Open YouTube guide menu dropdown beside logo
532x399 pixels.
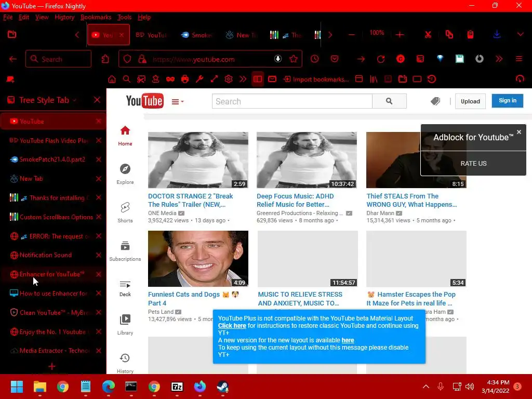coord(178,101)
